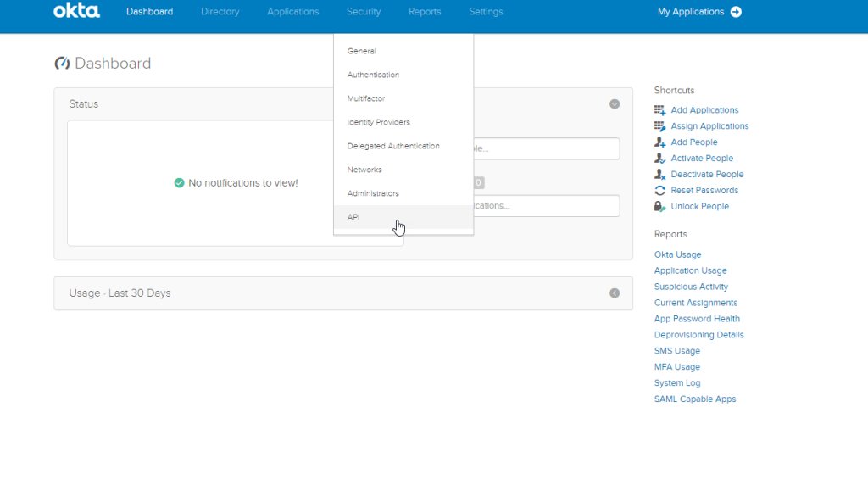Open the Security menu
Screen dimensions: 868x485
(363, 12)
